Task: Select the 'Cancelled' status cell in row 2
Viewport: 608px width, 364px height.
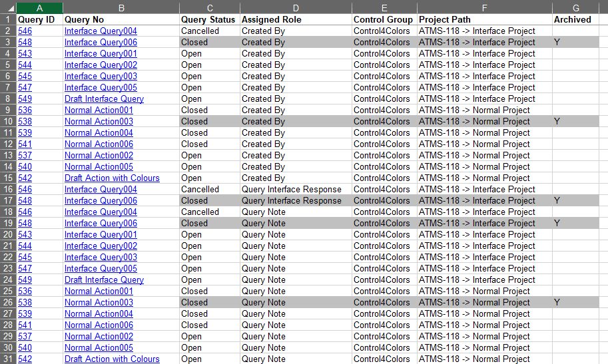Action: (x=210, y=31)
